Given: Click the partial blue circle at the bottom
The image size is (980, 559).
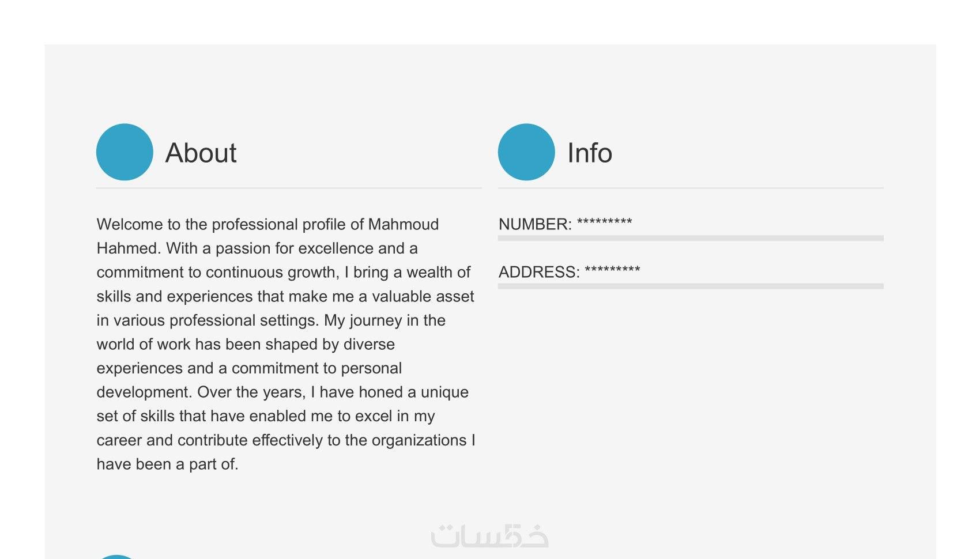Looking at the screenshot, I should point(117,556).
